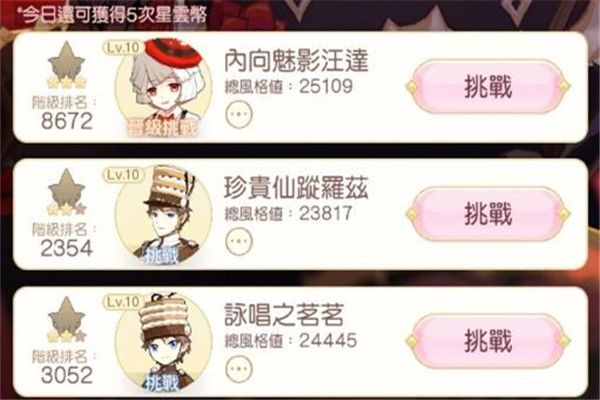Select 珍貴仙蹤羅茲 avatar with cake hat

point(164,214)
